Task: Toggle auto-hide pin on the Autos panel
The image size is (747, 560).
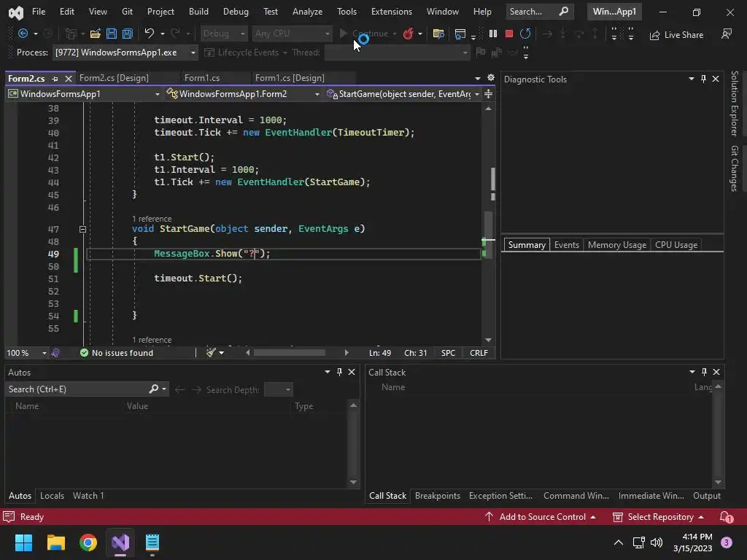Action: click(339, 372)
